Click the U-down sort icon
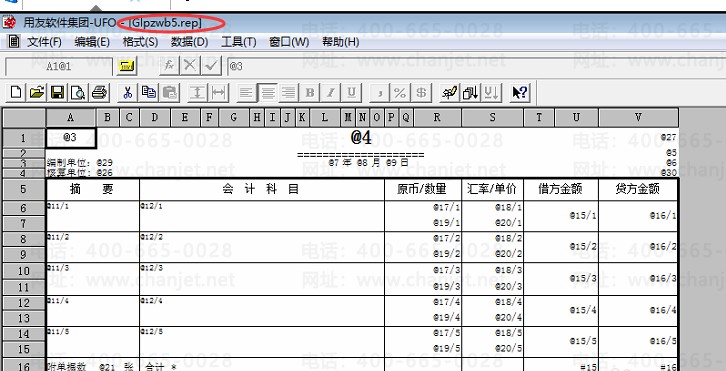The width and height of the screenshot is (726, 371). [491, 92]
